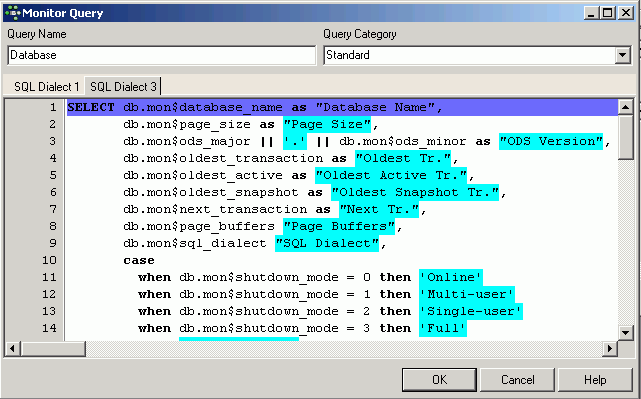Image resolution: width=641 pixels, height=399 pixels.
Task: Click the SELECT keyword on line 1
Action: pyautogui.click(x=91, y=108)
